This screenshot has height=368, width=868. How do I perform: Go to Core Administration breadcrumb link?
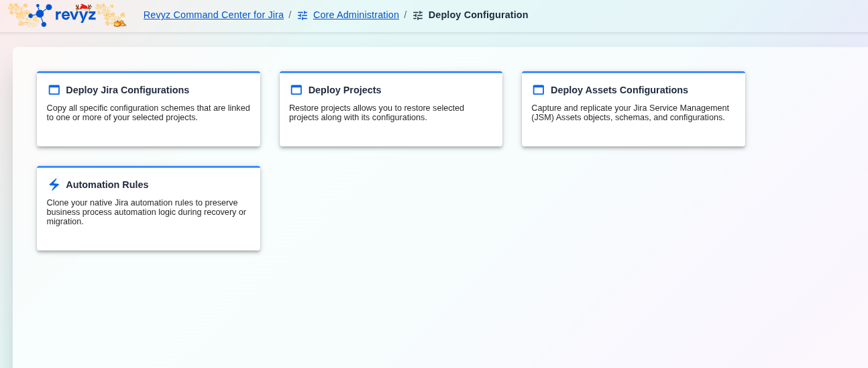pos(356,15)
